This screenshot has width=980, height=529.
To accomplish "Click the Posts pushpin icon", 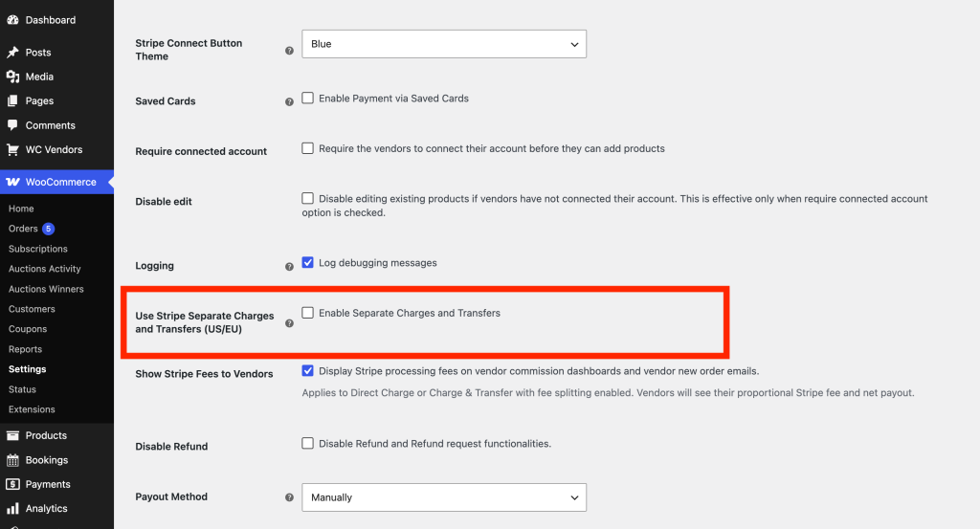I will click(12, 53).
